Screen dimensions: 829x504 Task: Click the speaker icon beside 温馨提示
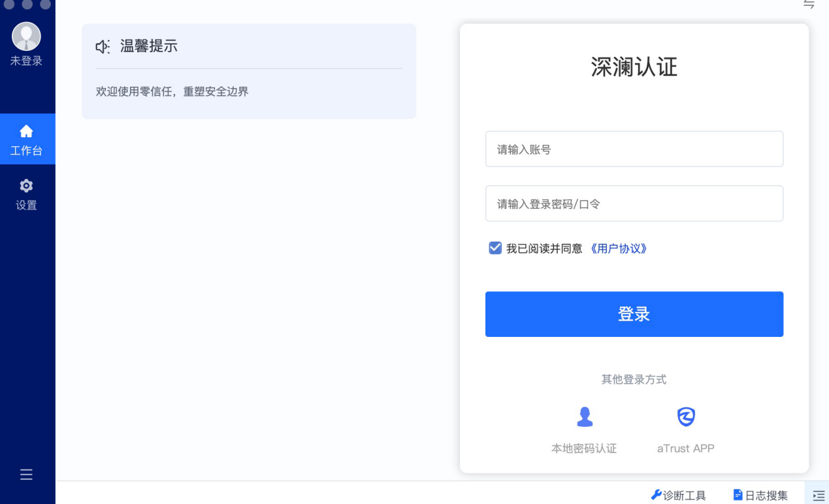[103, 47]
